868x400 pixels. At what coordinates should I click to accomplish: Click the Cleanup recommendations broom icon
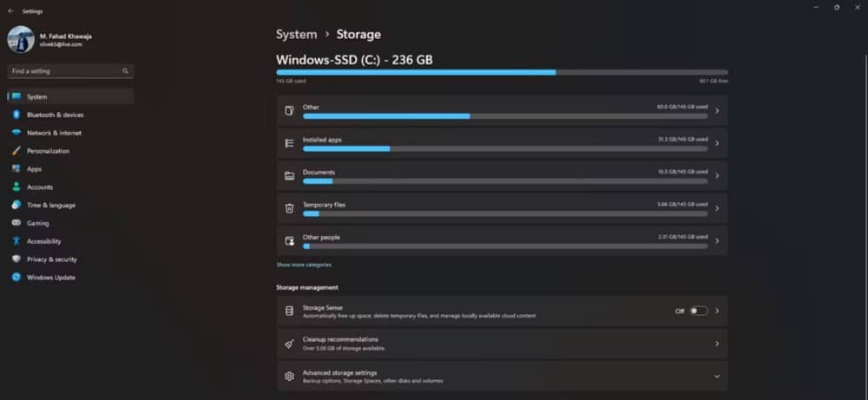click(x=289, y=344)
